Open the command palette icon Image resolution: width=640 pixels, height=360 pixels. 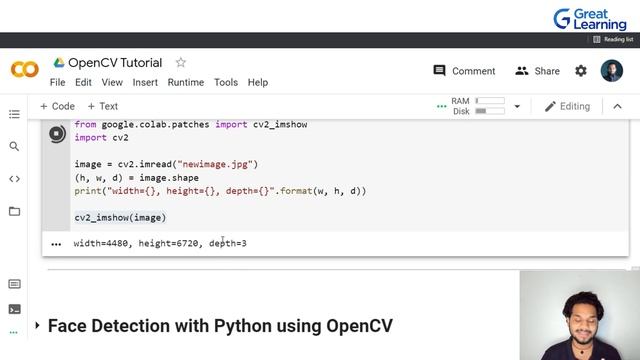pyautogui.click(x=14, y=284)
